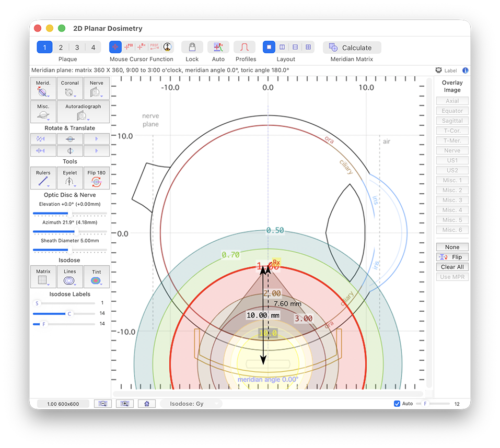Click the Lock padlock icon
500x448 pixels.
click(x=192, y=47)
